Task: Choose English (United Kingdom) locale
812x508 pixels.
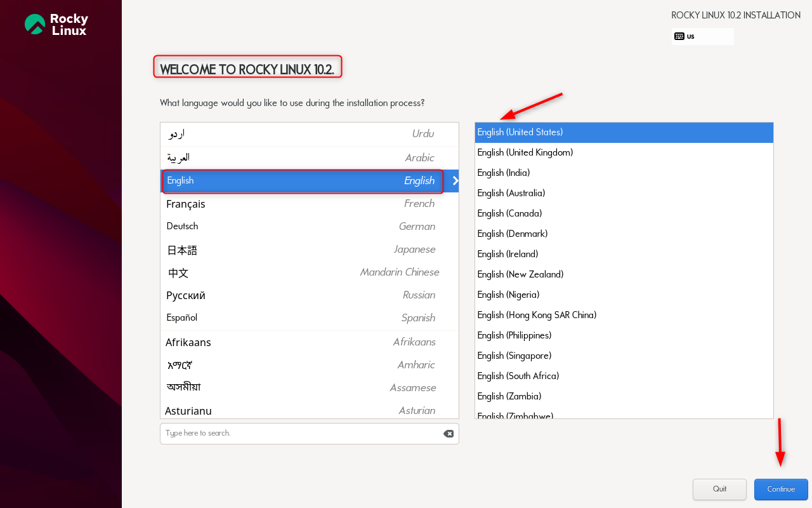Action: click(624, 152)
